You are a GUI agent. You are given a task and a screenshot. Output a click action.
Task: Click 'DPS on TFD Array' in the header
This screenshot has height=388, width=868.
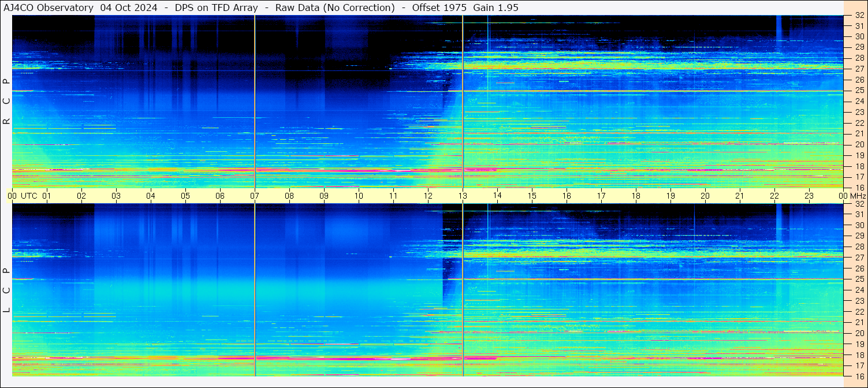[x=216, y=8]
